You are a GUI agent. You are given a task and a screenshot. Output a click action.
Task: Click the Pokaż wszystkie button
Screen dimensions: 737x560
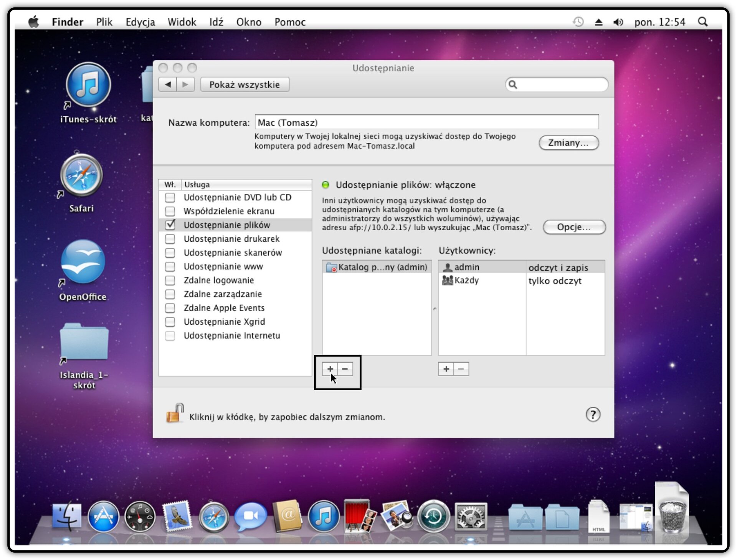[x=245, y=84]
